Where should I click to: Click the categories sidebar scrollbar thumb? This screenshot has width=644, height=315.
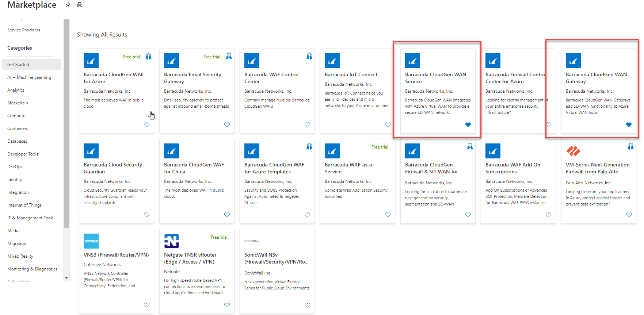pos(66,124)
